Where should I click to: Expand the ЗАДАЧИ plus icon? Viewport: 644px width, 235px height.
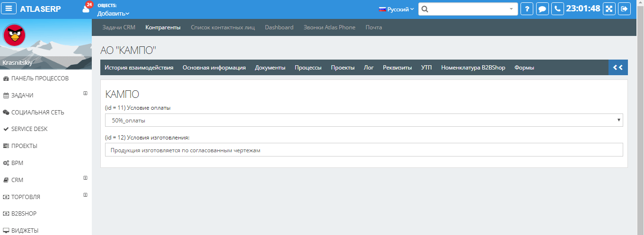86,93
